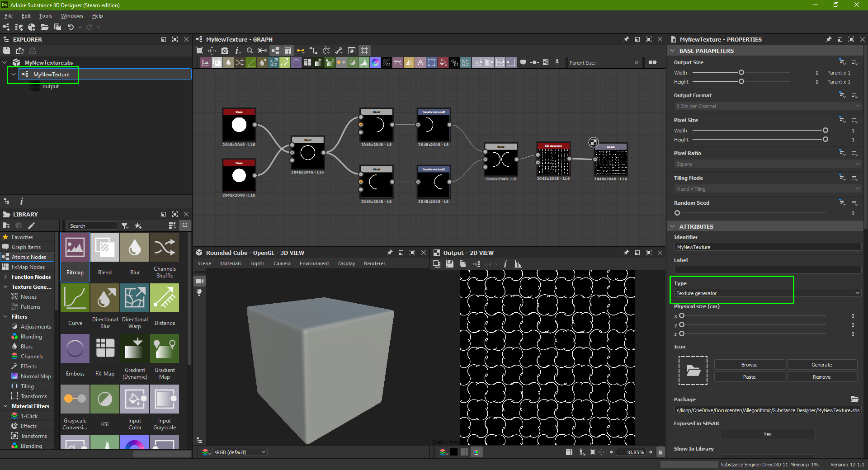
Task: Click the camera screenshot icon in graph toolbar
Action: [x=225, y=51]
